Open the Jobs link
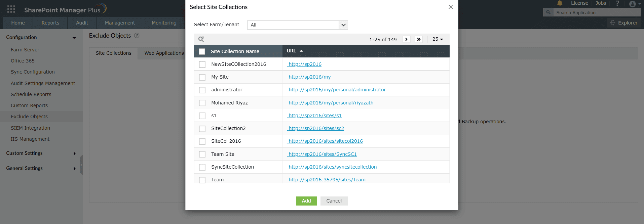Viewport: 644px width, 224px height. coord(601,3)
